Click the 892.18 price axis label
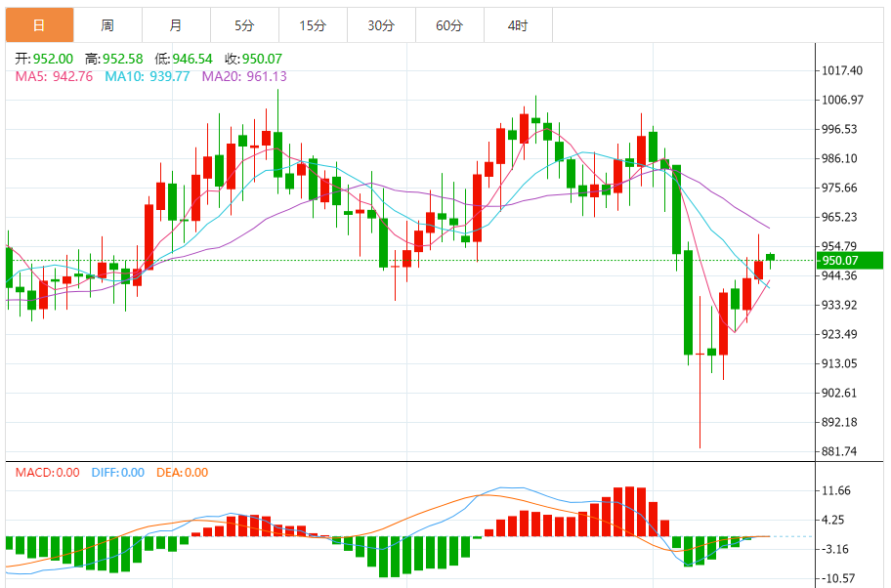Viewport: 891px width, 588px height. [x=839, y=422]
